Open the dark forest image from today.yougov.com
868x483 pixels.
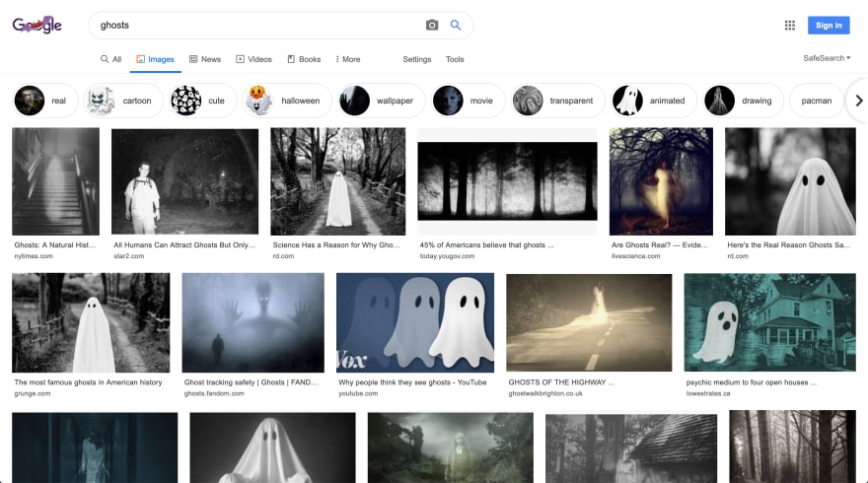pyautogui.click(x=508, y=181)
